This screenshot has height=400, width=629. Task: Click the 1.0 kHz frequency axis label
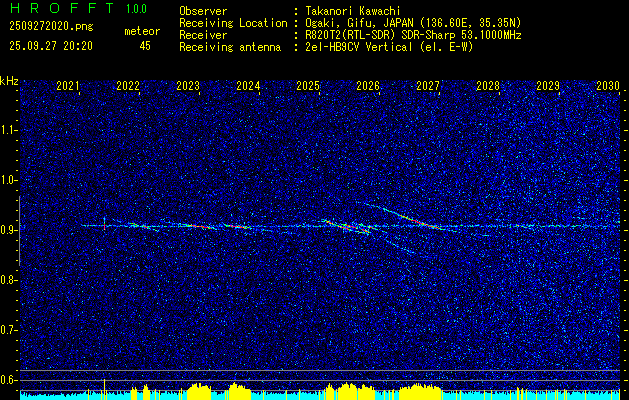click(x=9, y=180)
